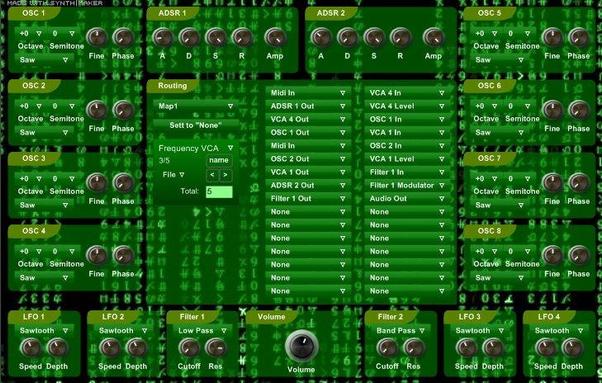This screenshot has width=602, height=383.
Task: Click the LFO 4 Depth knob
Action: point(572,348)
